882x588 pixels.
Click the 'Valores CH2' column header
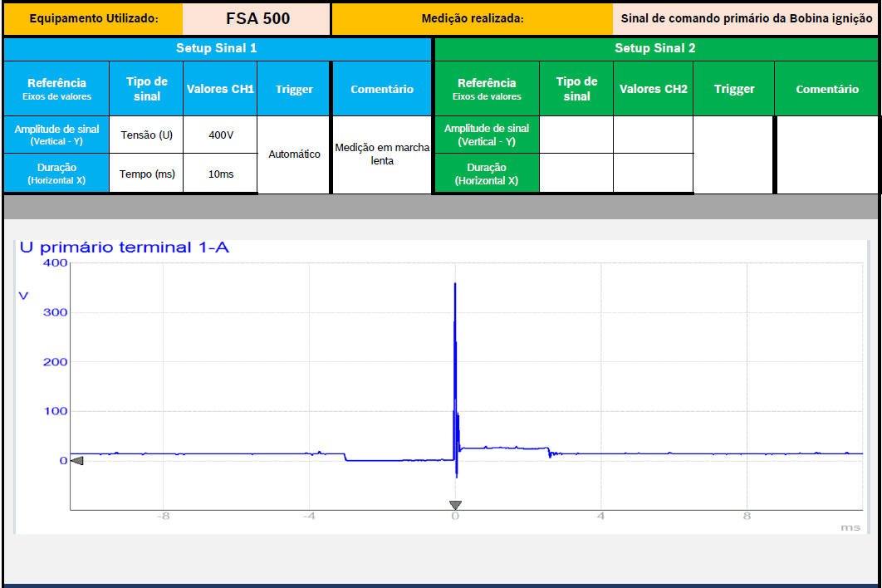pyautogui.click(x=654, y=89)
